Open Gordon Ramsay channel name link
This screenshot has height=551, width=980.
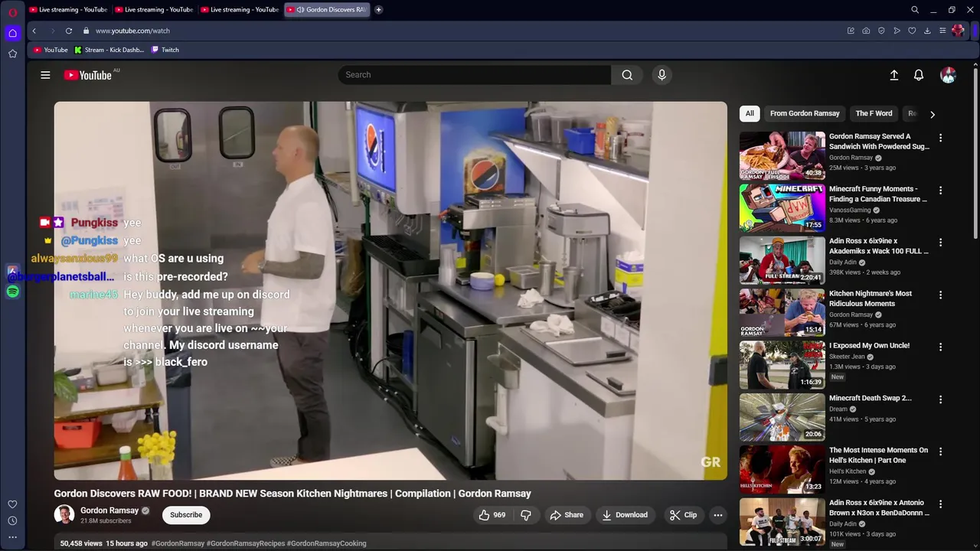(109, 510)
